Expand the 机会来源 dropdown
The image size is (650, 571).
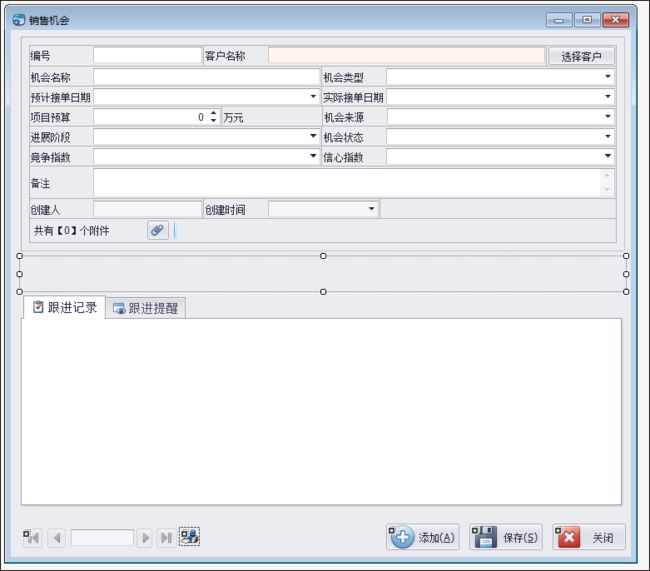coord(607,117)
